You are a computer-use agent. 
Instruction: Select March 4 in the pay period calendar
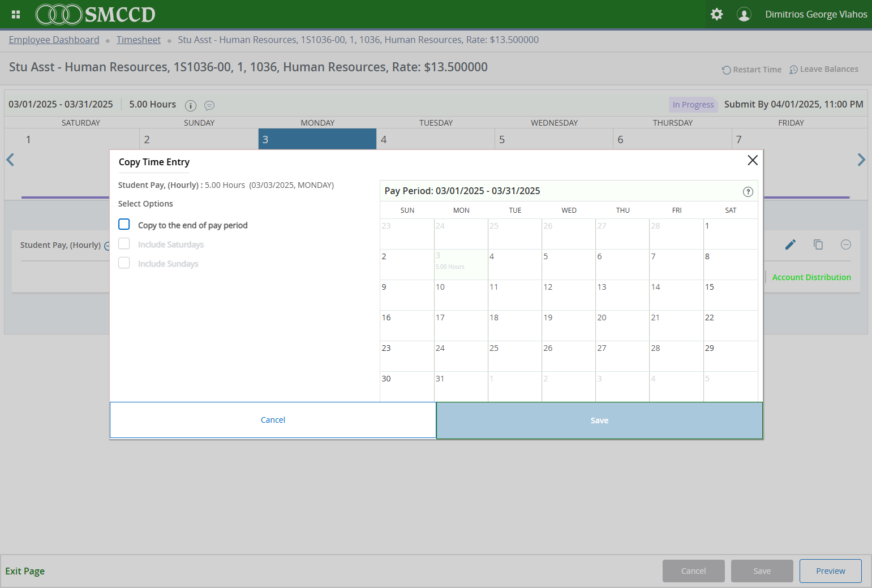(x=515, y=264)
